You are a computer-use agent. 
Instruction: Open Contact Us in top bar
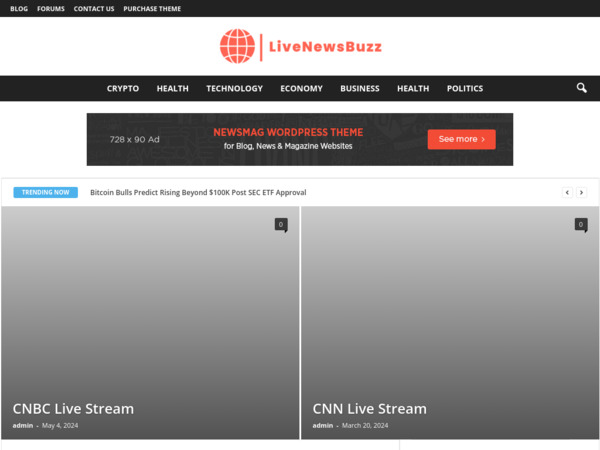(x=94, y=8)
